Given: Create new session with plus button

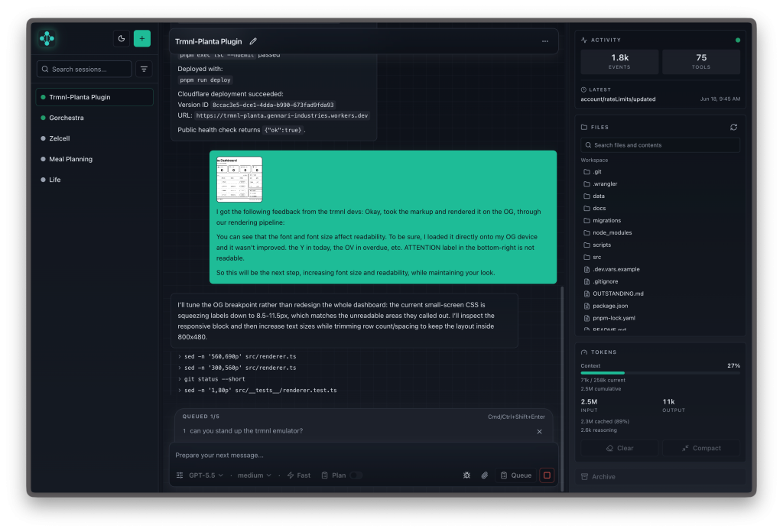Looking at the screenshot, I should tap(142, 38).
